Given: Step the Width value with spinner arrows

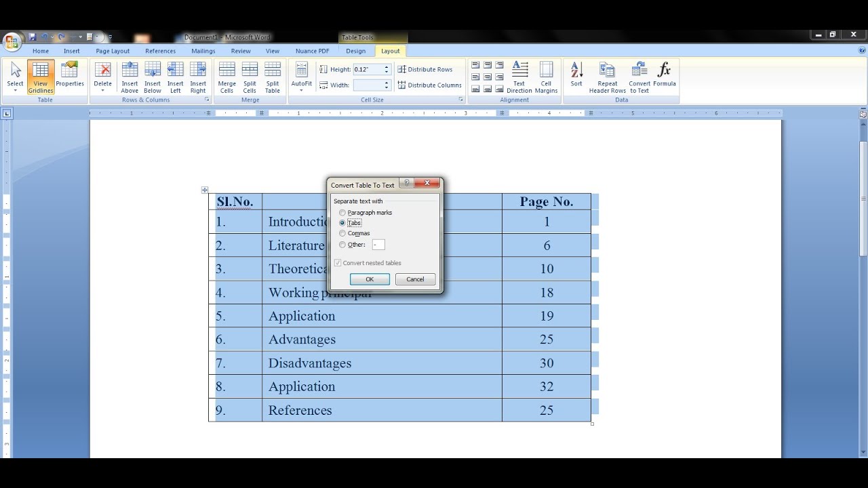Looking at the screenshot, I should (x=387, y=85).
